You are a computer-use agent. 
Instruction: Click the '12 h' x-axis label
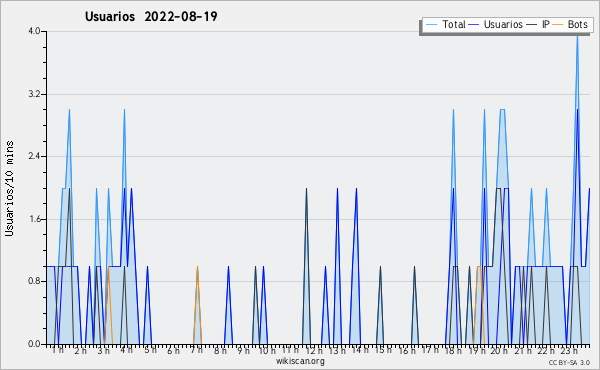click(314, 351)
